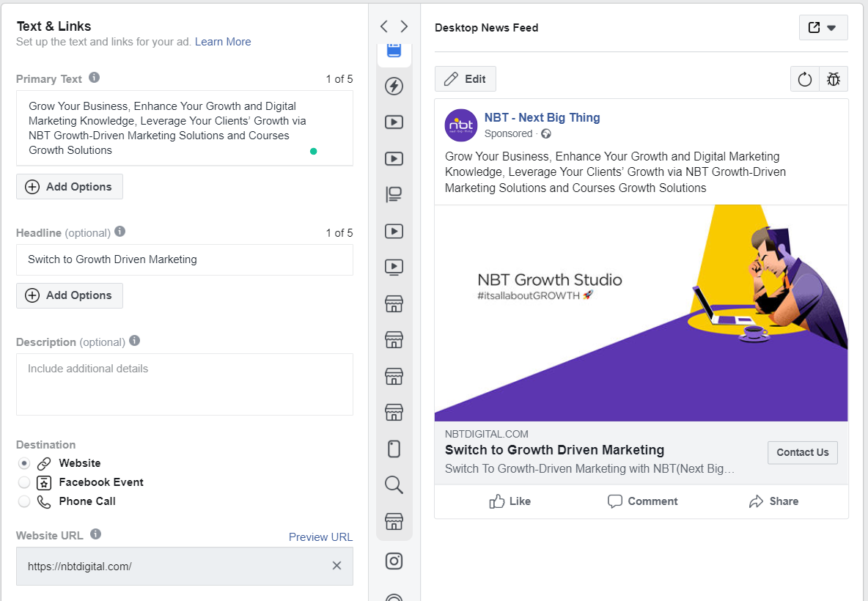Click Add Options below Headline

point(70,295)
